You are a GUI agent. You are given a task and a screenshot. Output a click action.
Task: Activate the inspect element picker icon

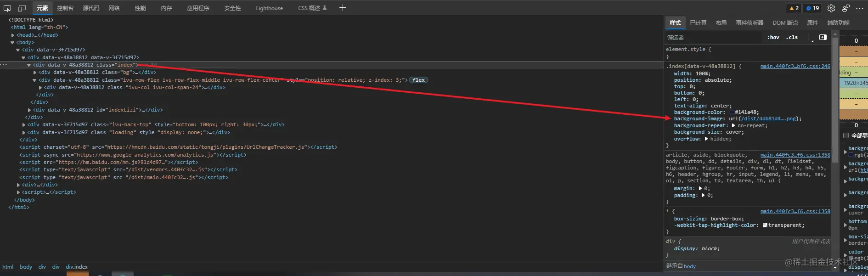click(x=7, y=8)
